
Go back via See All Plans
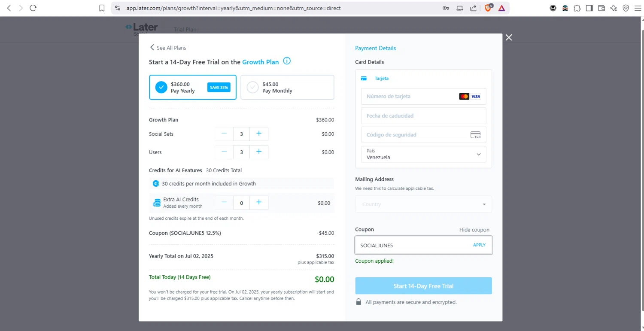(x=168, y=48)
